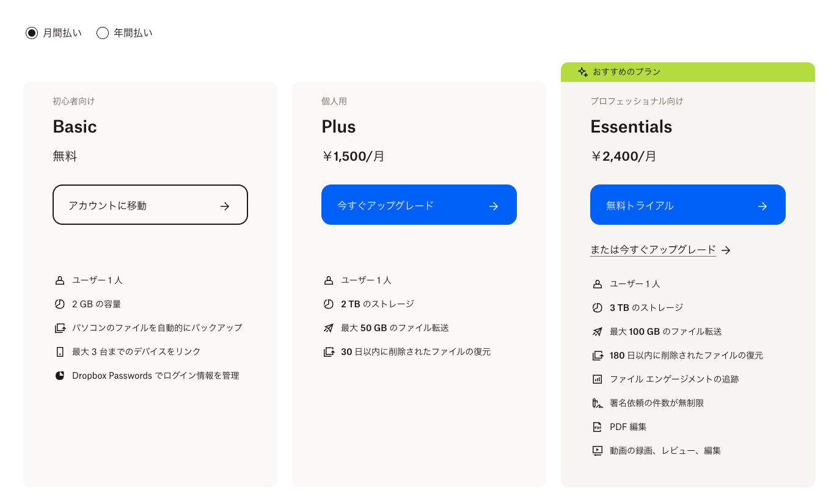Click the user icon in Basic plan
The width and height of the screenshot is (834, 504).
pos(60,280)
